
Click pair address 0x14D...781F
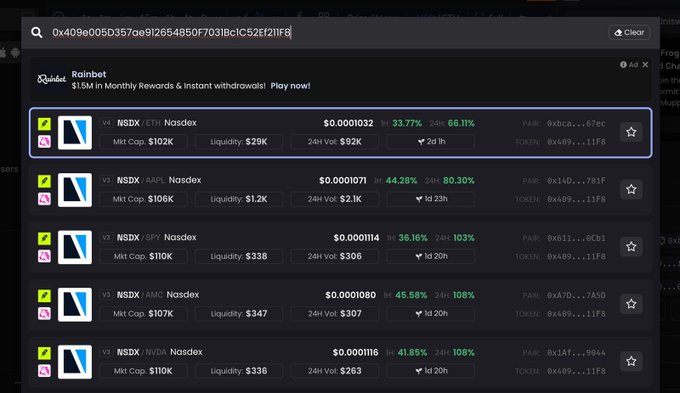576,181
